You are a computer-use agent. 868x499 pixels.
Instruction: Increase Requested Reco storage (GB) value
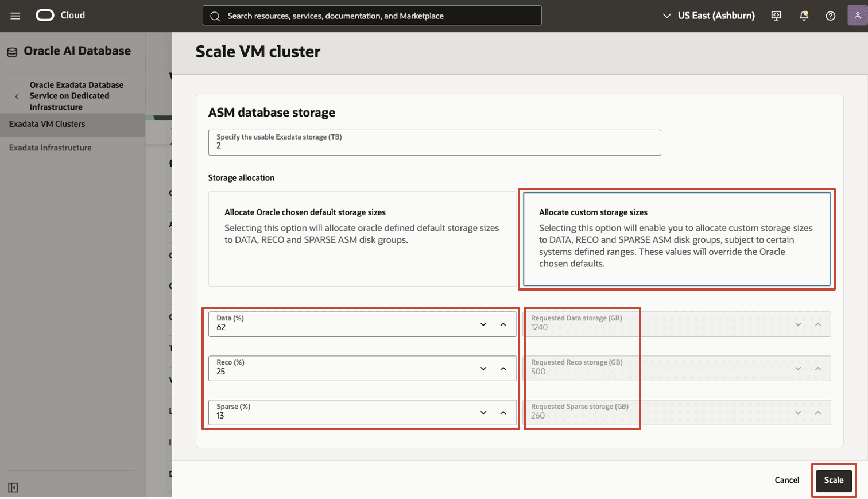coord(818,369)
